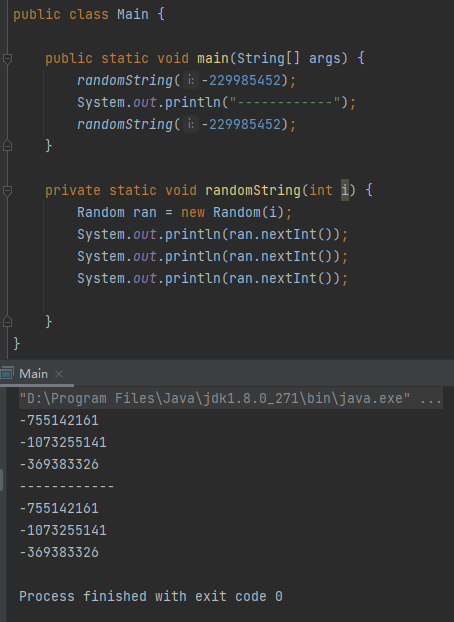
Task: Collapse the main method using the fold marker
Action: pos(7,59)
